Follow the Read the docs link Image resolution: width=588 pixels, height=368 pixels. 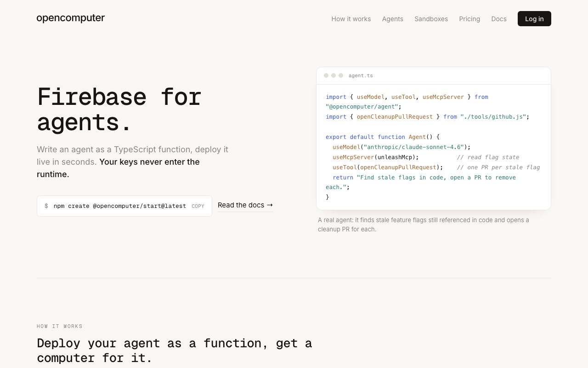(245, 205)
